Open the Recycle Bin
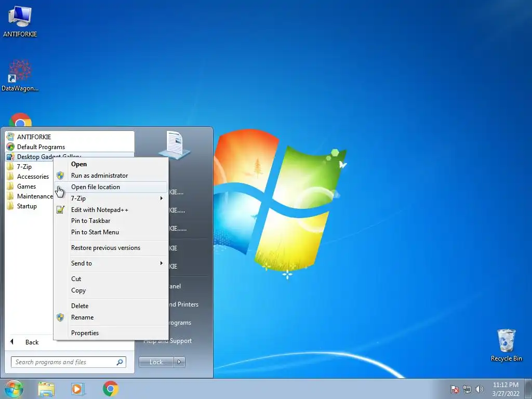The image size is (532, 399). 506,345
